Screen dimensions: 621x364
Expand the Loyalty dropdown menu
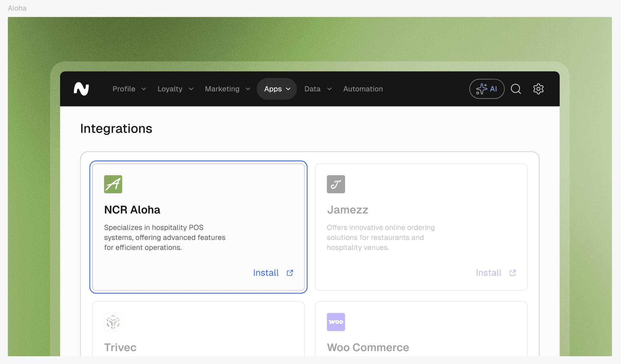(x=175, y=89)
